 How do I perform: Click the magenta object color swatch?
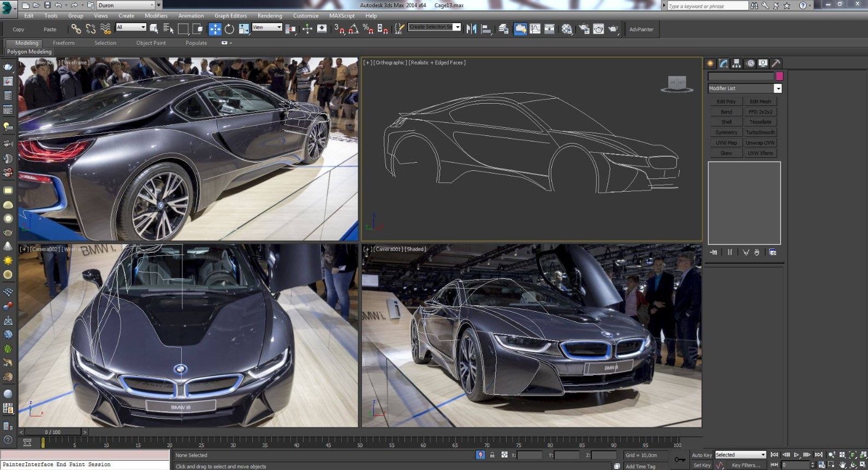pos(779,76)
